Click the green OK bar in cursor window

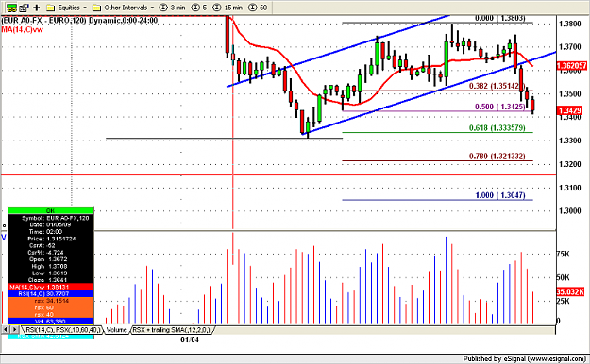pyautogui.click(x=50, y=210)
